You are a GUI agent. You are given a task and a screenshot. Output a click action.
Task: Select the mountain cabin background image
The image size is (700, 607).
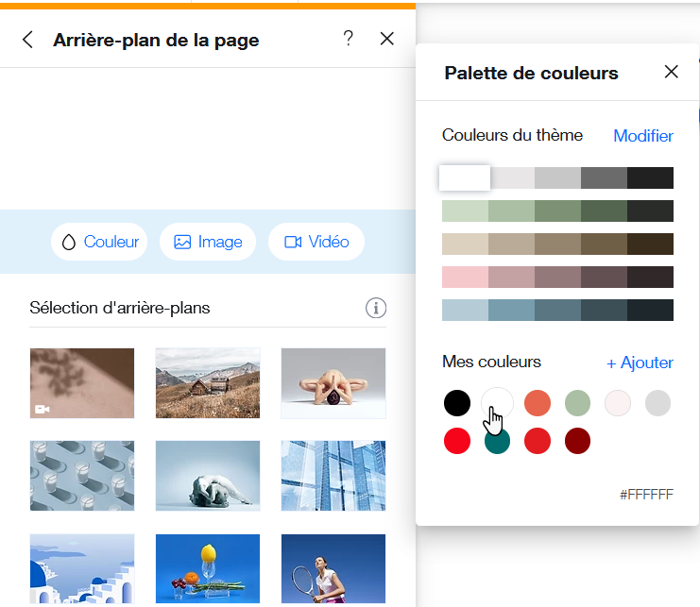point(208,383)
